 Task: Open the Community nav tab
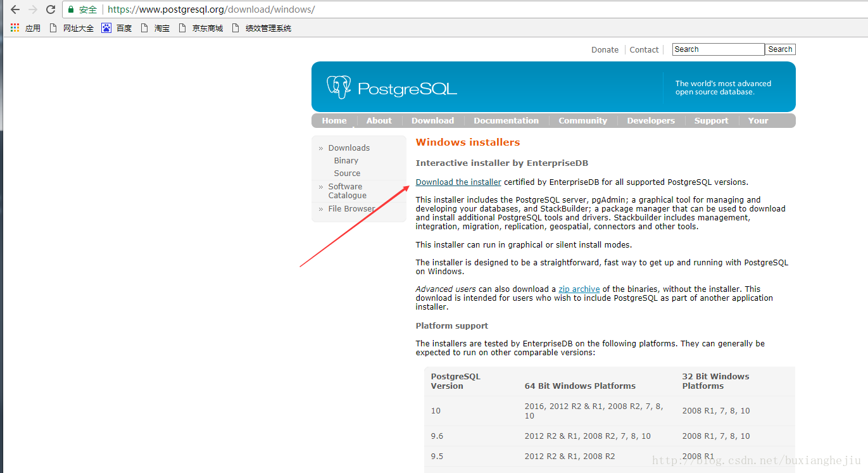(x=582, y=120)
